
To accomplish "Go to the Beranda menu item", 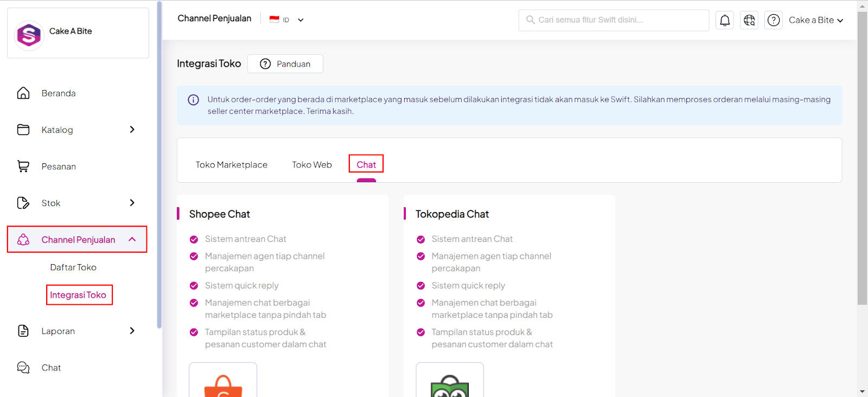I will tap(59, 93).
